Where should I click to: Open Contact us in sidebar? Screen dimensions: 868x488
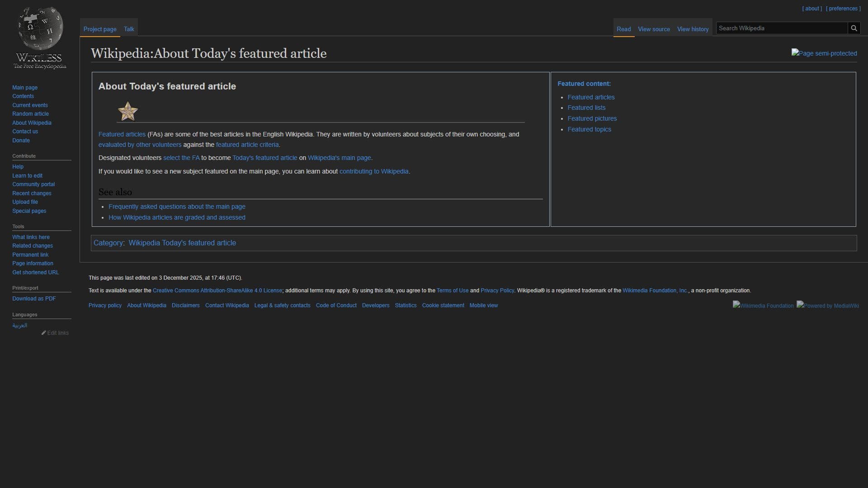tap(25, 131)
